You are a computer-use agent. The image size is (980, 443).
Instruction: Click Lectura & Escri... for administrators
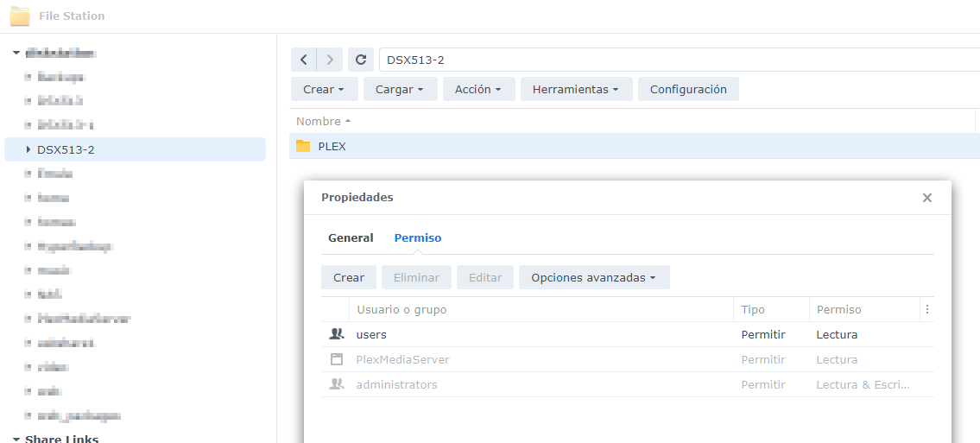863,384
